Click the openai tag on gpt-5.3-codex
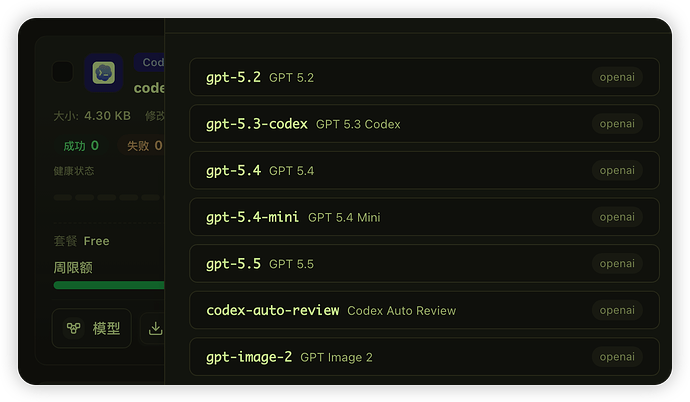 tap(617, 124)
